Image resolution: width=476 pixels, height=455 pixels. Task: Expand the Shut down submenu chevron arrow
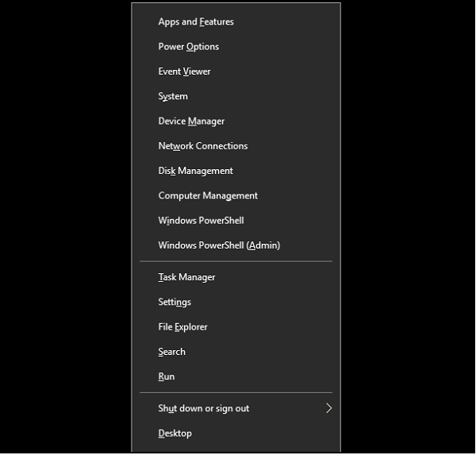click(328, 408)
